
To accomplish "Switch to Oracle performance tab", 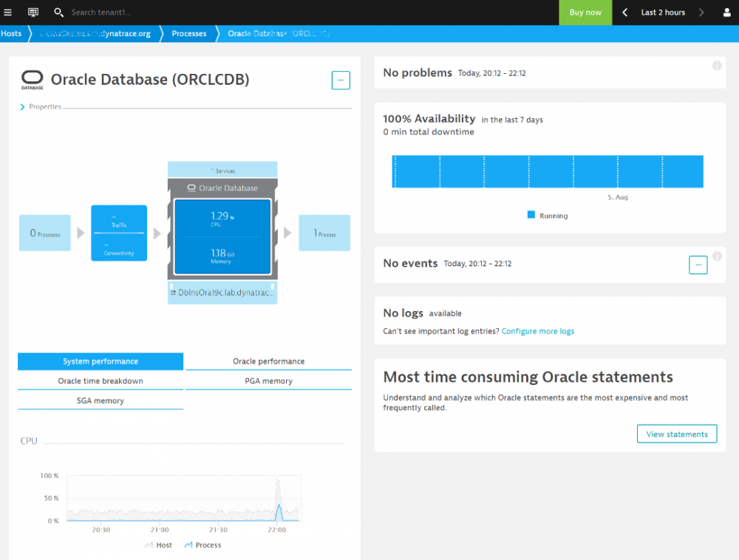I will (269, 361).
